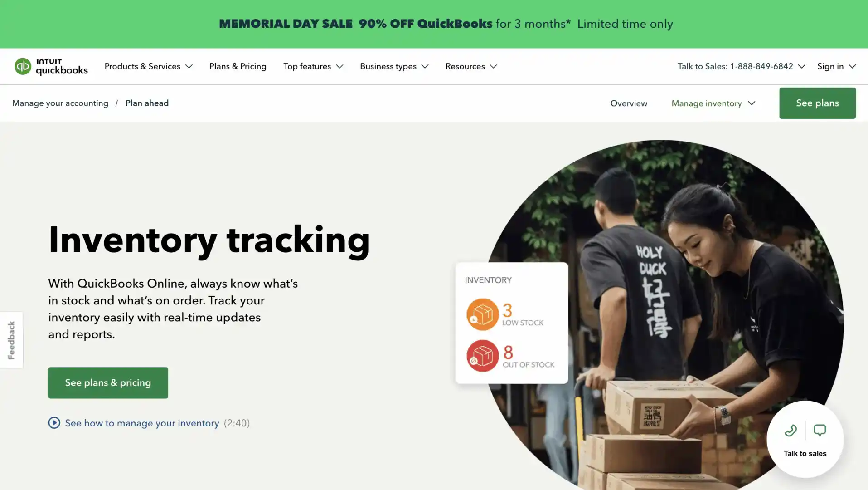Click the play icon for inventory video

[x=54, y=423]
